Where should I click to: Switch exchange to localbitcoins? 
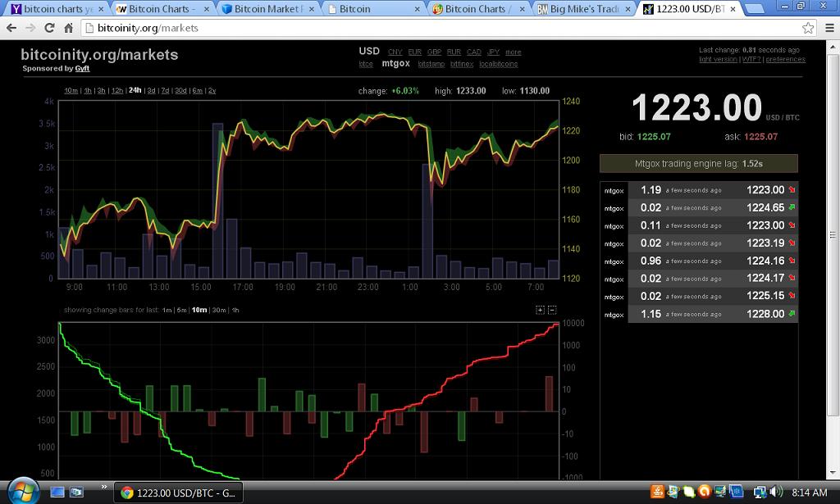pos(498,64)
